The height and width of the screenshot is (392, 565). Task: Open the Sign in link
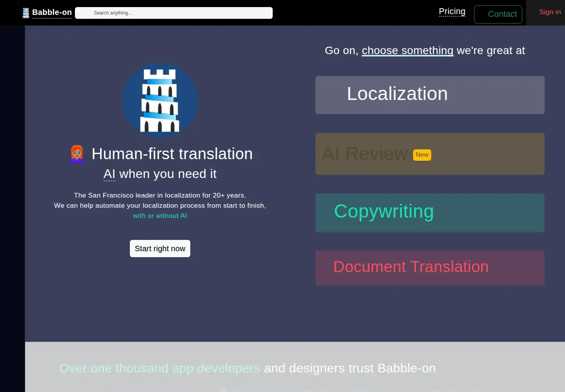tap(550, 12)
